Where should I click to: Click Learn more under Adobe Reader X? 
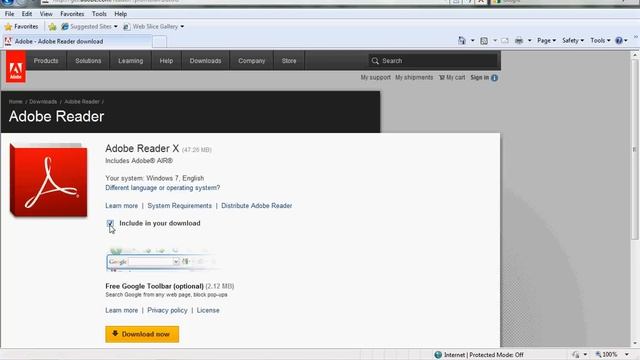tap(122, 206)
